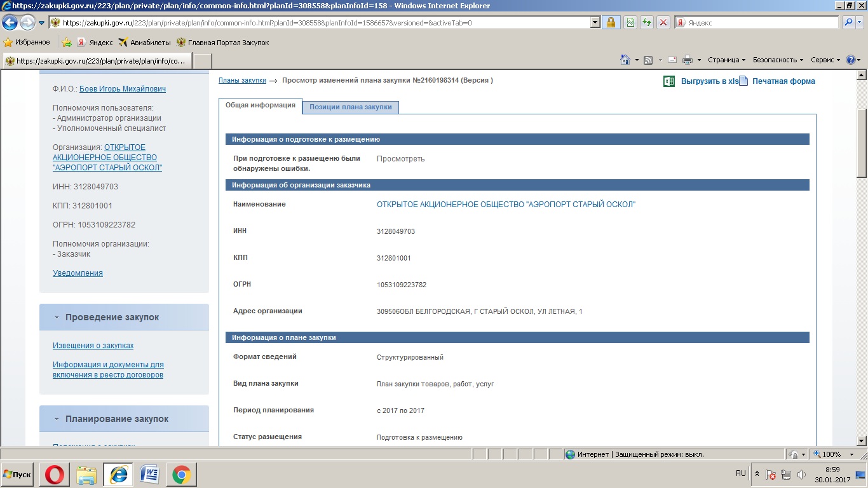
Task: Open Opera from the taskbar
Action: (55, 474)
